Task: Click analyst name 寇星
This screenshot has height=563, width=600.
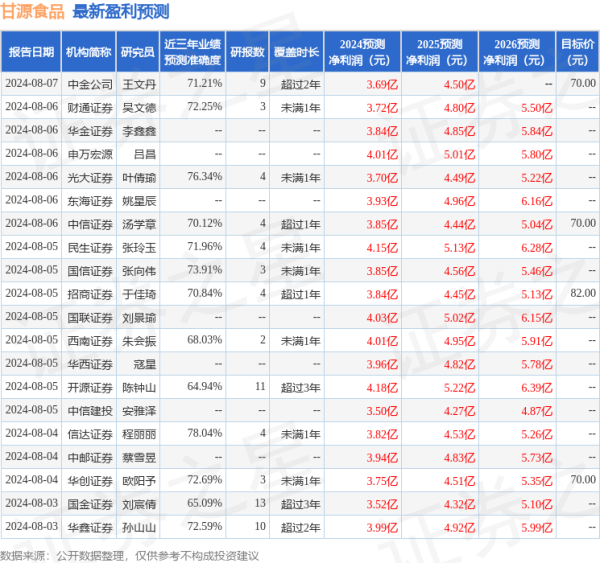Action: [x=145, y=364]
